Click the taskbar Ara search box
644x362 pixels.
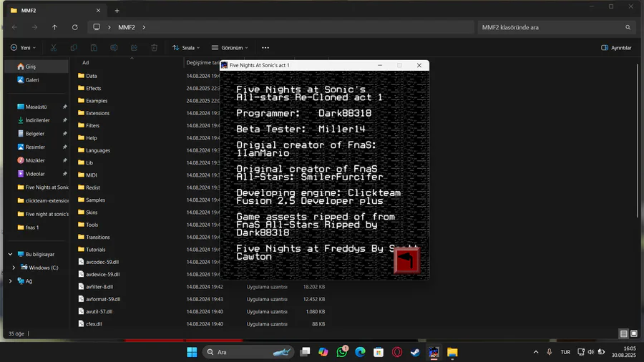coord(248,352)
